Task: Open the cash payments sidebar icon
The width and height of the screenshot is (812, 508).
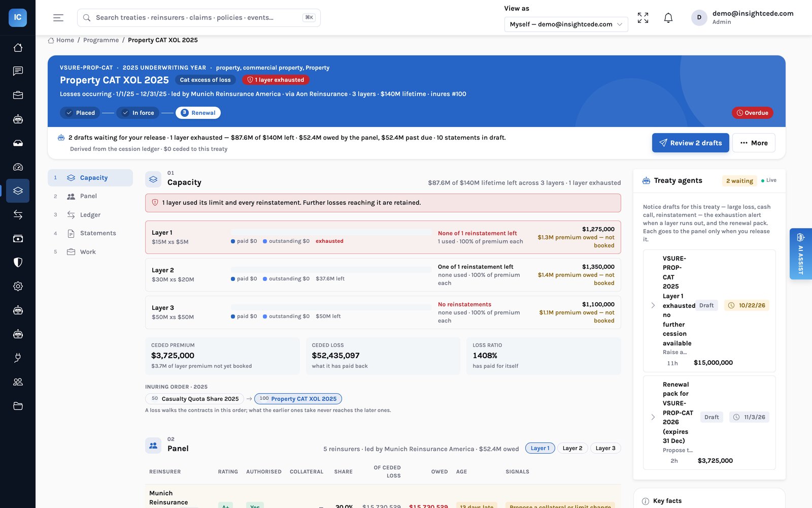Action: pyautogui.click(x=18, y=238)
